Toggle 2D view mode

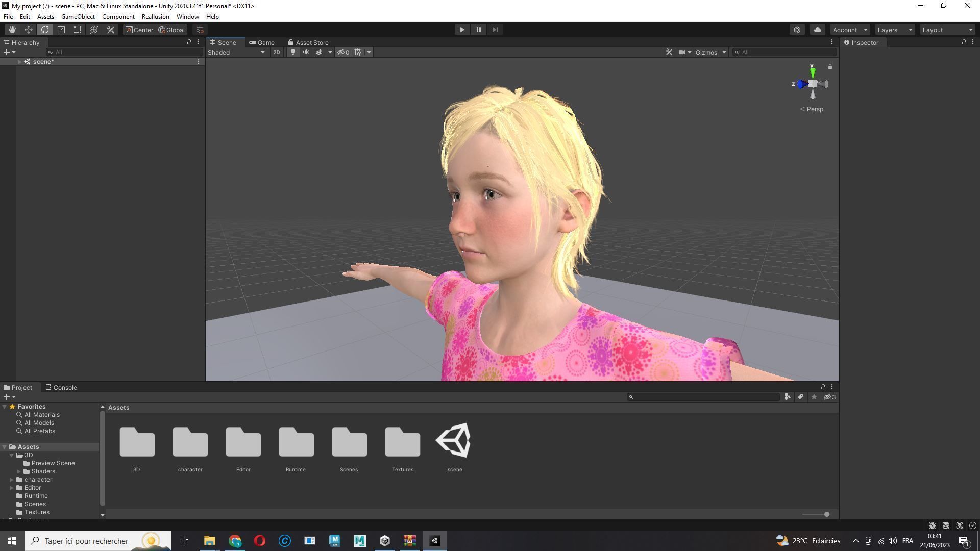tap(276, 52)
